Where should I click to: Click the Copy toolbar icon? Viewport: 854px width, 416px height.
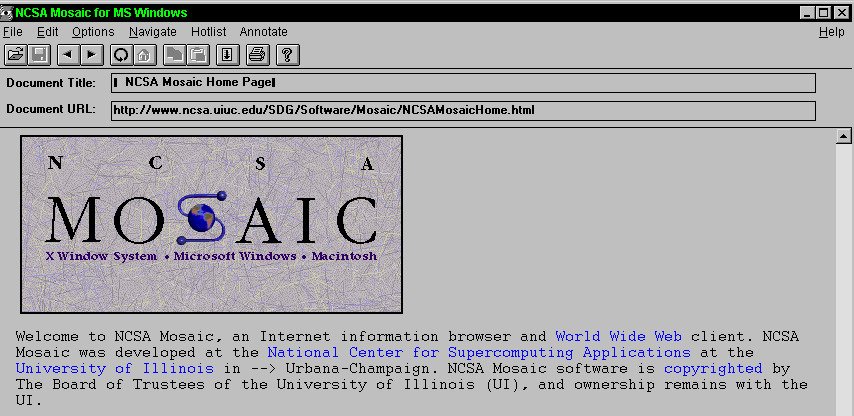point(173,55)
